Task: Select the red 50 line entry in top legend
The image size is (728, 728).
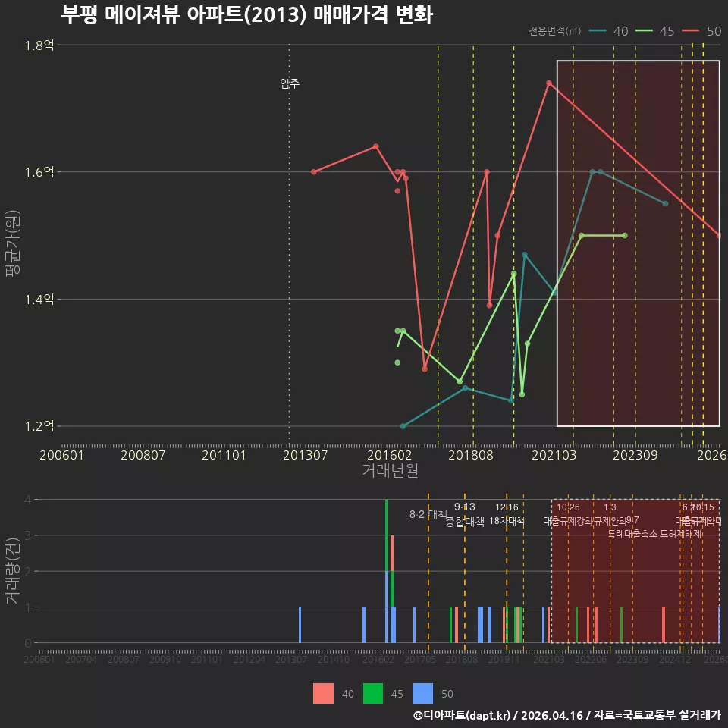Action: click(x=701, y=31)
